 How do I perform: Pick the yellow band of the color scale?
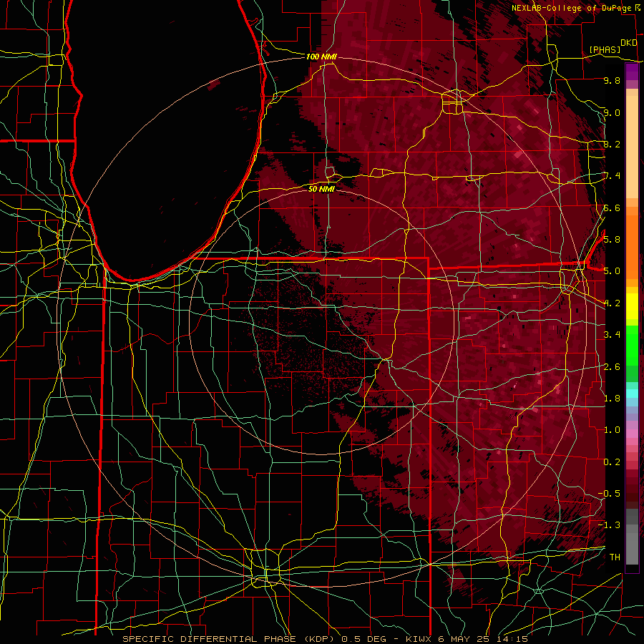[632, 306]
